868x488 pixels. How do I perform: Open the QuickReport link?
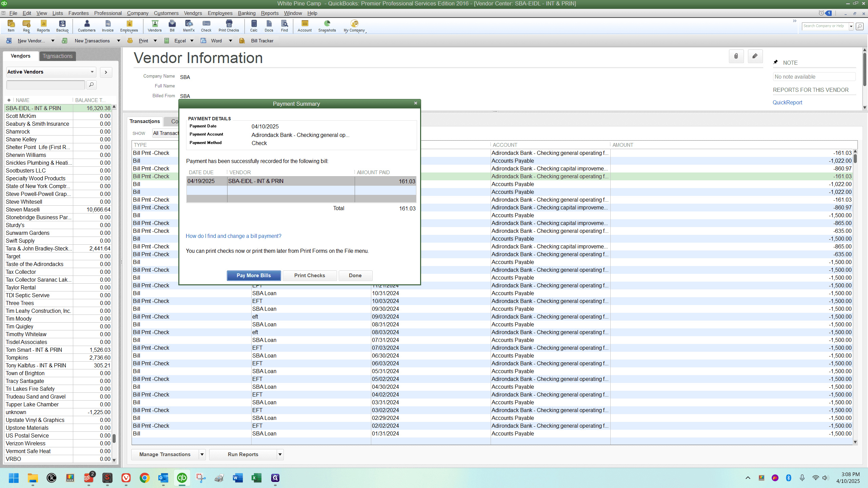point(787,103)
